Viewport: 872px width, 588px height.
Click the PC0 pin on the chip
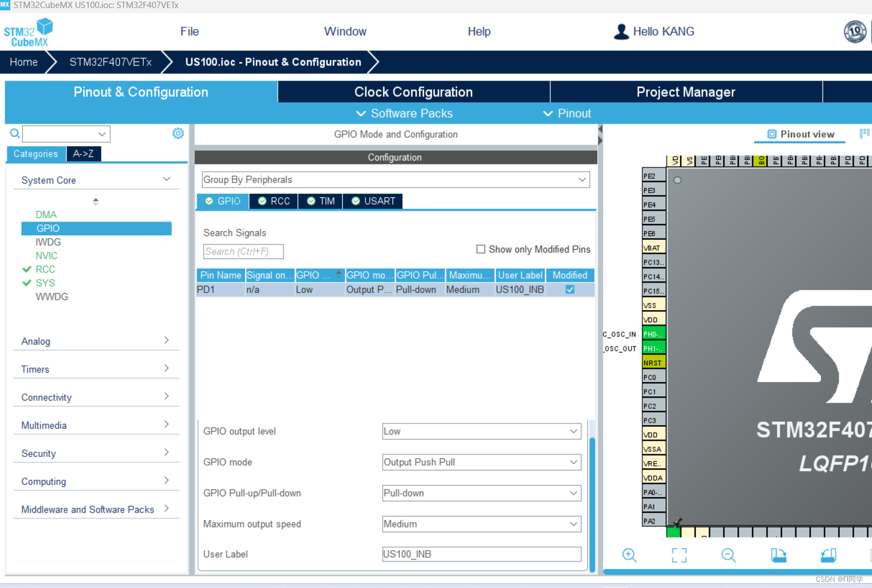[654, 377]
